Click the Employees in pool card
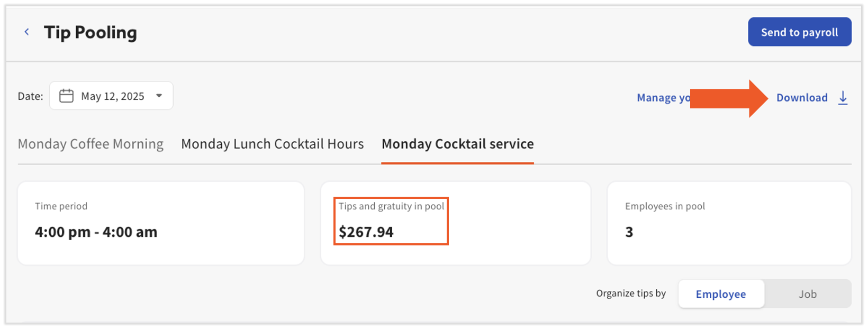The image size is (868, 330). click(729, 223)
